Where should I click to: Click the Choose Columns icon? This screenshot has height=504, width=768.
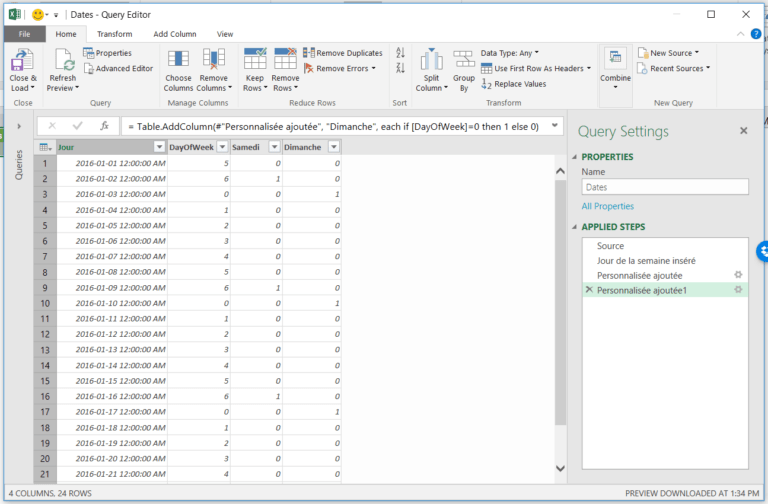tap(178, 59)
